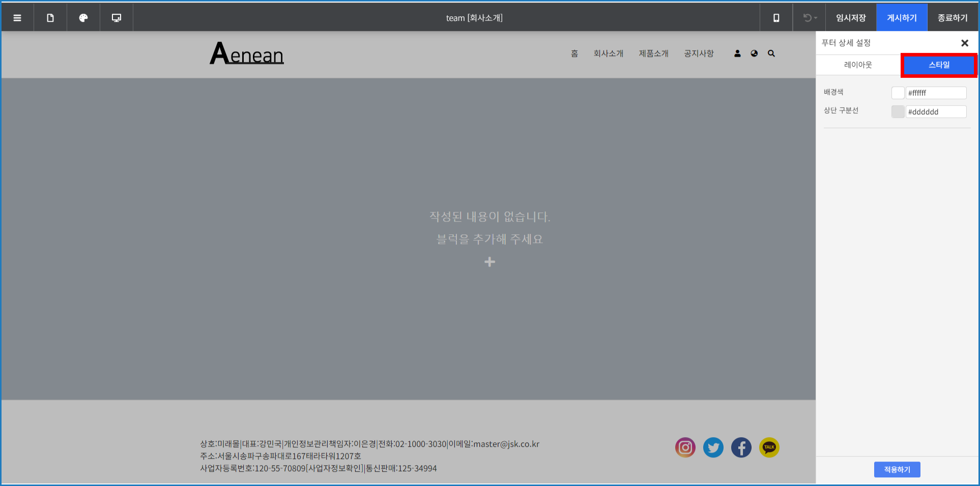Open the KakaoTalk icon in footer
980x486 pixels.
tap(769, 447)
